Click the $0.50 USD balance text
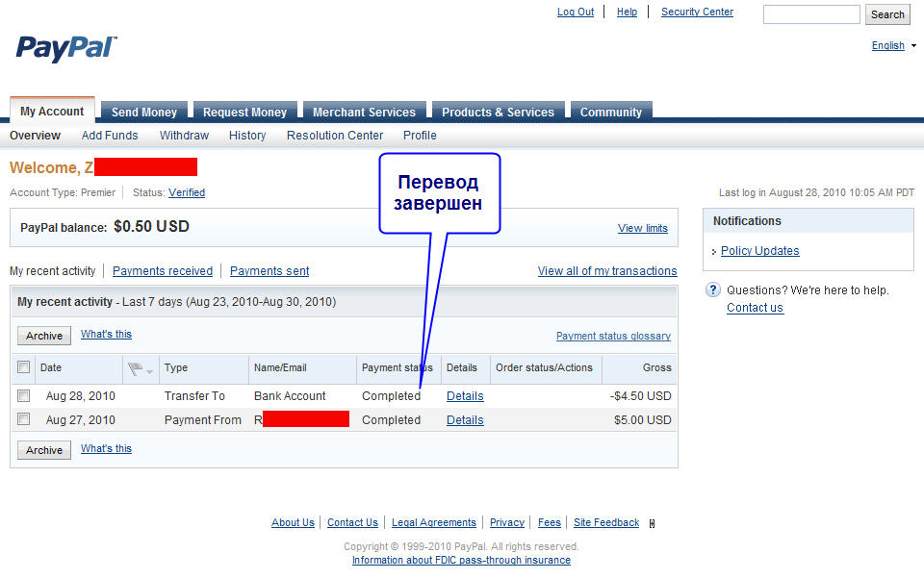This screenshot has width=924, height=579. coord(151,226)
